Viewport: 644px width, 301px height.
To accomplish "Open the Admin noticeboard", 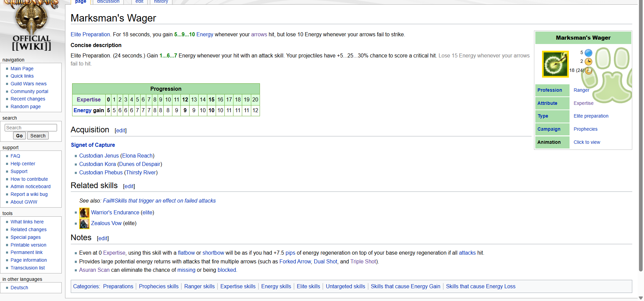I will pos(31,186).
